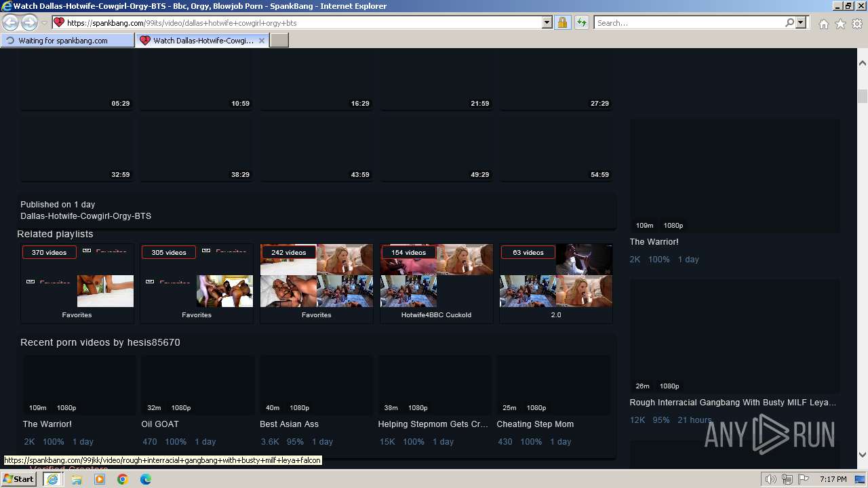Open the Tools gear menu
Viewport: 868px width, 488px height.
click(857, 24)
